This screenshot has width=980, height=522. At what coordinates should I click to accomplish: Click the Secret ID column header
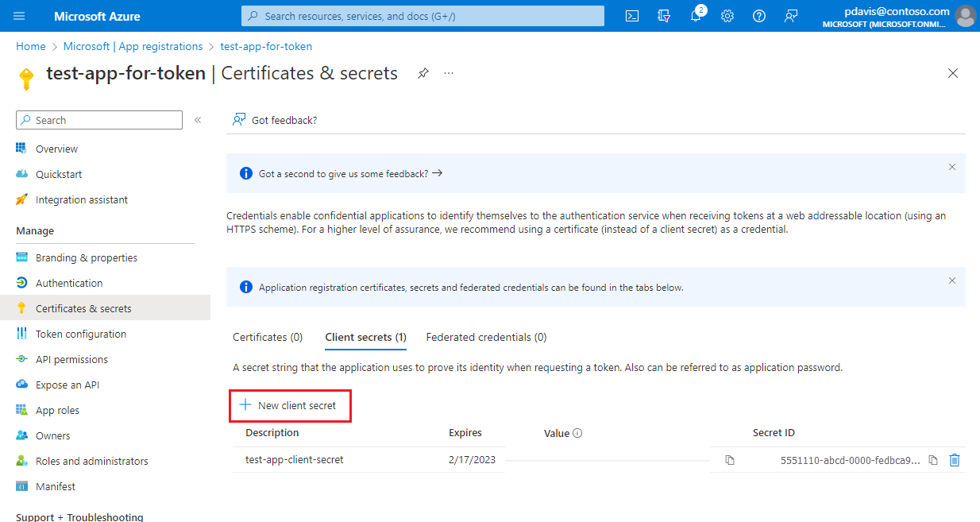tap(774, 433)
